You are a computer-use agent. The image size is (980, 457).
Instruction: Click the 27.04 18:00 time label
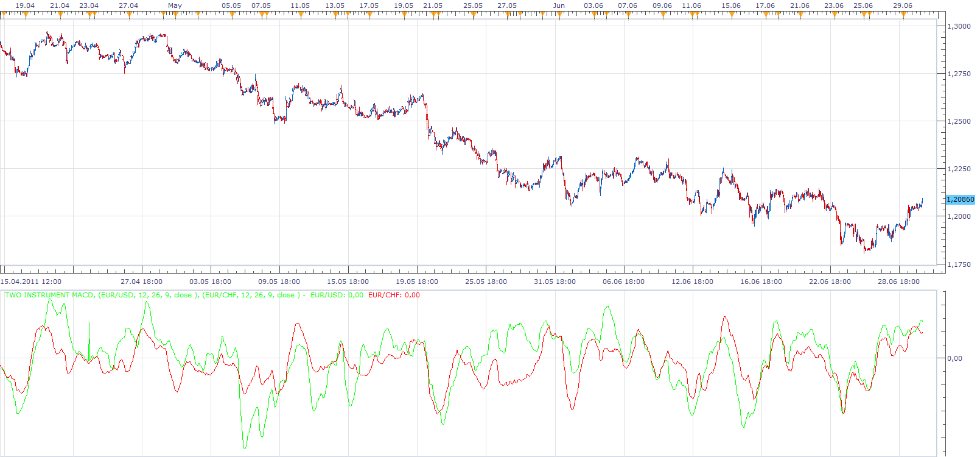coord(141,282)
